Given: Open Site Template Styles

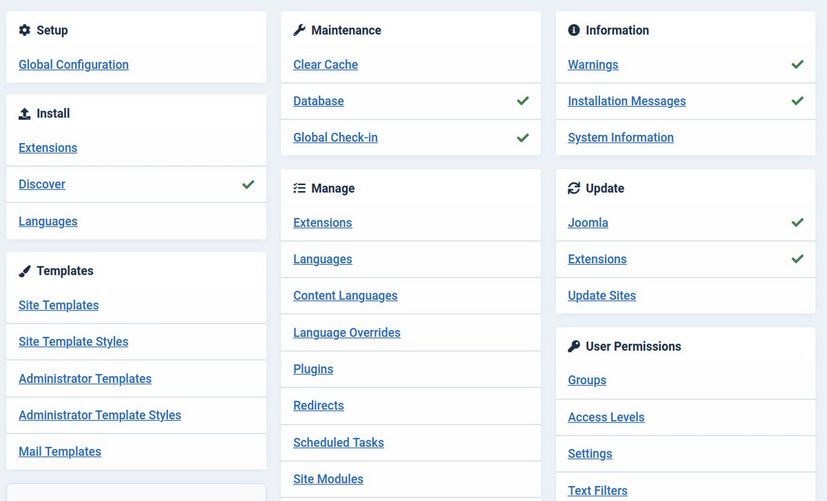Looking at the screenshot, I should tap(73, 342).
